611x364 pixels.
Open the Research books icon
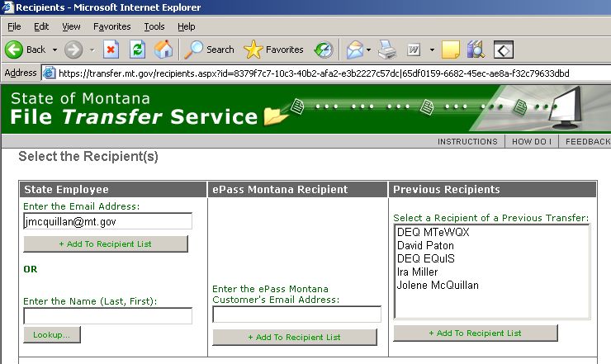coord(476,50)
